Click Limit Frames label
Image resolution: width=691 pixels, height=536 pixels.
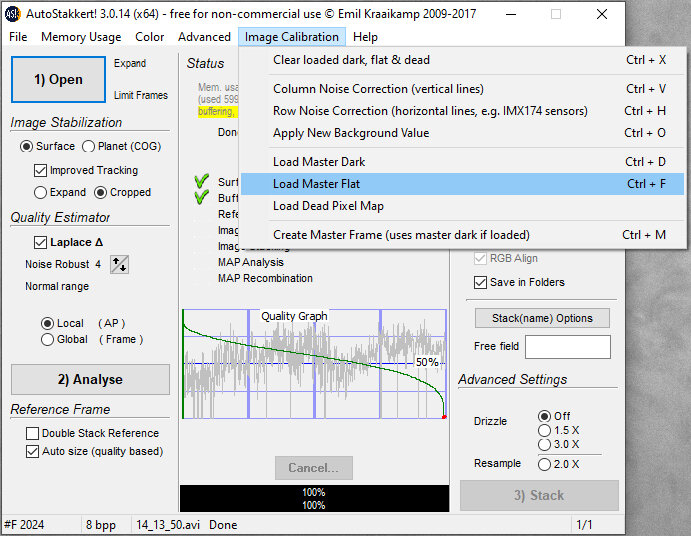coord(141,95)
